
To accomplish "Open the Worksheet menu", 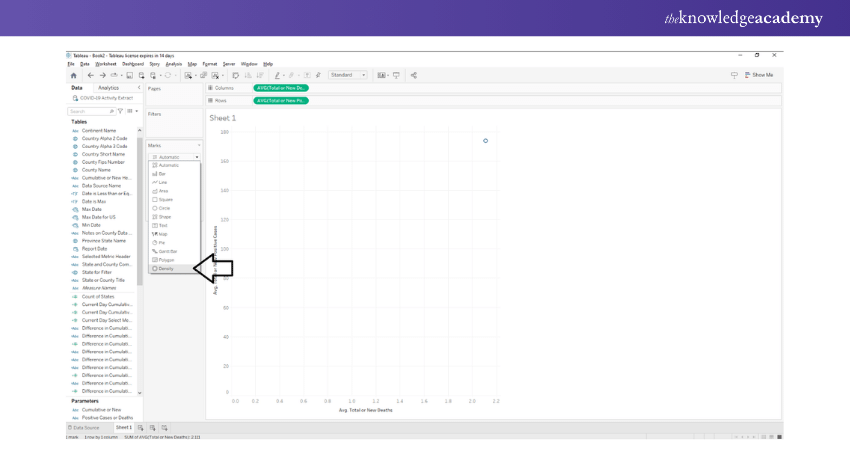I will click(106, 64).
